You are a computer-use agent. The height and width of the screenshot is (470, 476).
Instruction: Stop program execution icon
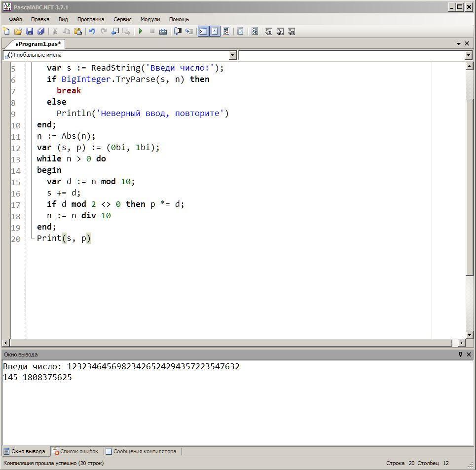[152, 31]
